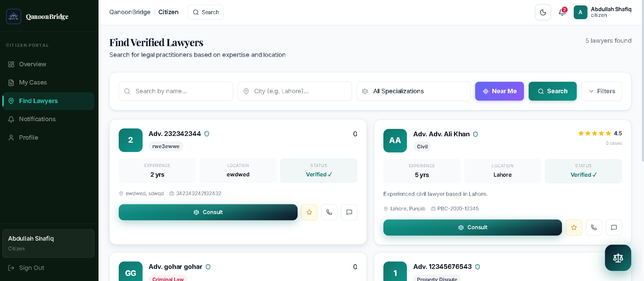Viewport: 644px width, 281px height.
Task: Click the Adv. 12345676543 name
Action: [443, 267]
